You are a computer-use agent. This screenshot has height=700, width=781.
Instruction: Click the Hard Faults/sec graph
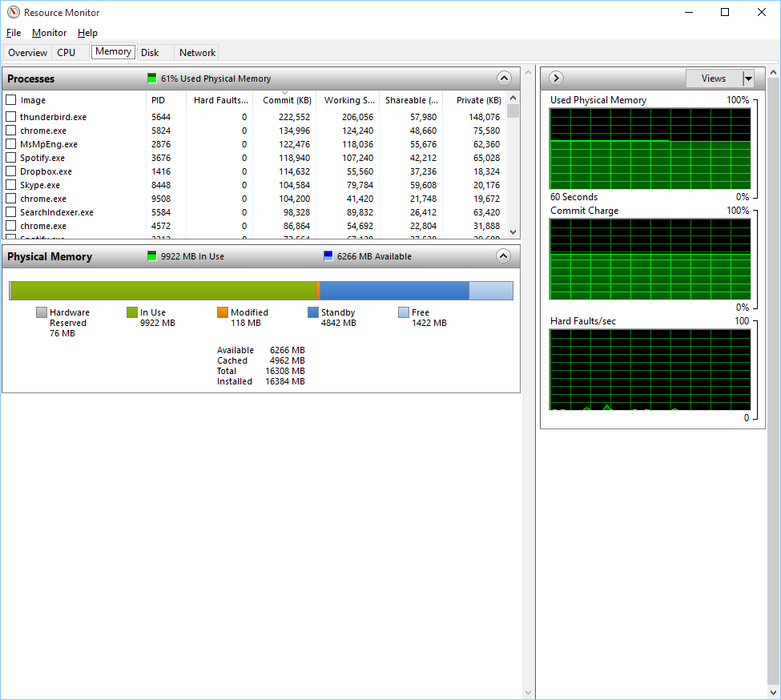point(650,370)
